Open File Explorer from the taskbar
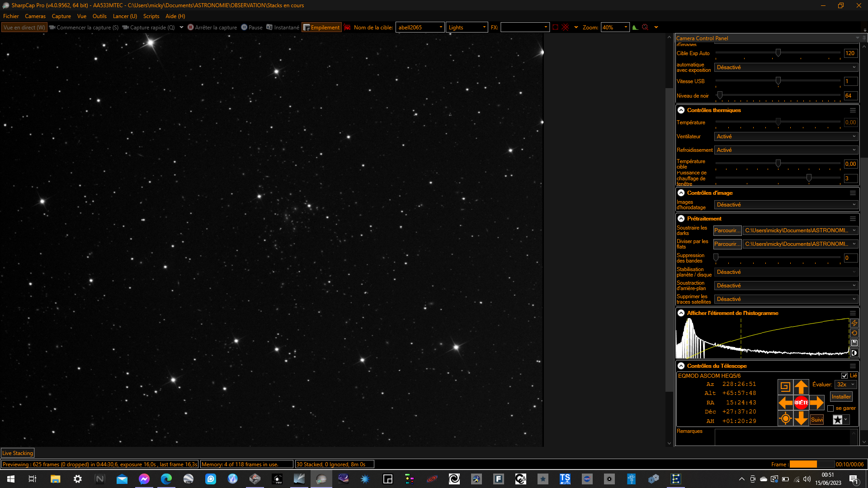The width and height of the screenshot is (868, 488). point(55,479)
